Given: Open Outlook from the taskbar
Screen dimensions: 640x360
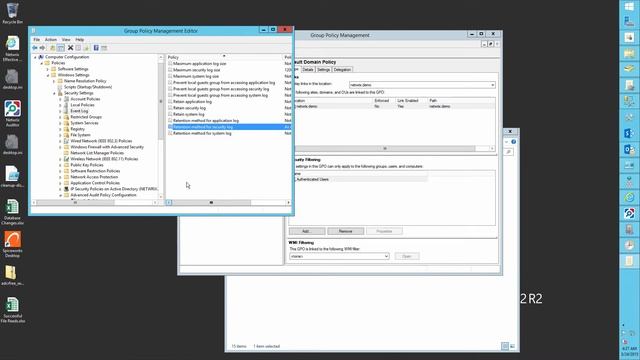Looking at the screenshot, I should pos(629,149).
